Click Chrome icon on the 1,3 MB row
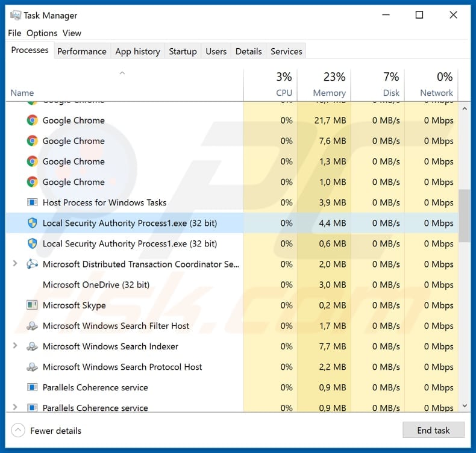Screen dimensions: 476x453 coord(32,161)
